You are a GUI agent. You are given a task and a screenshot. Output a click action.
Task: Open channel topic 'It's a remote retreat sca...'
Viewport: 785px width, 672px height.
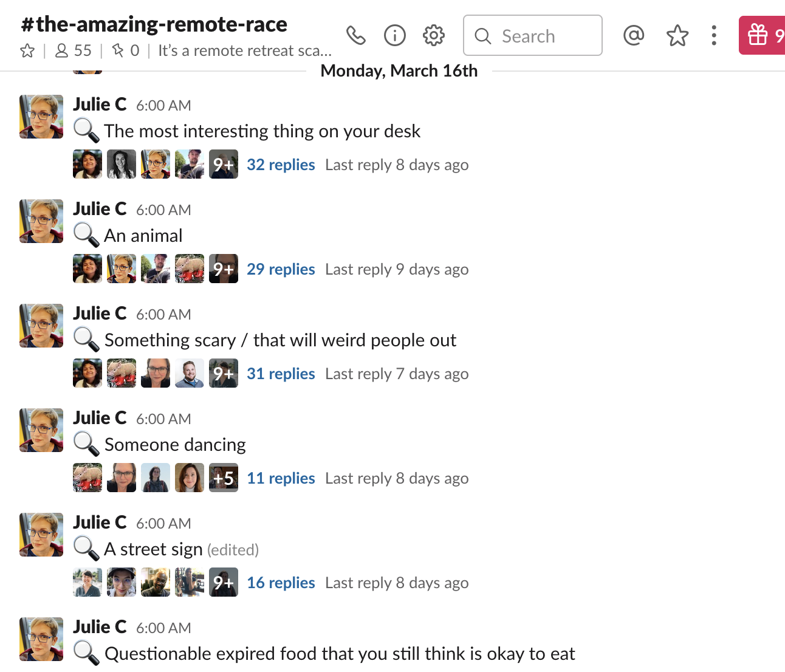[245, 50]
